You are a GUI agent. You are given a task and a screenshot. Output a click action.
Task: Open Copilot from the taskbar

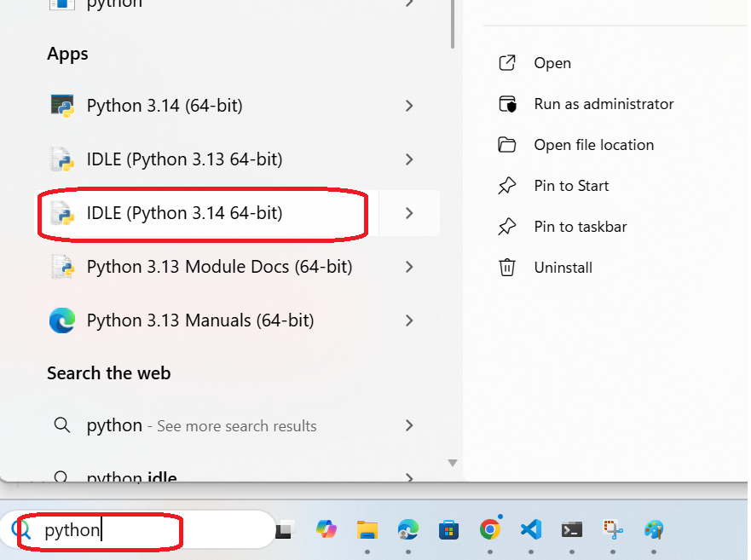(326, 529)
